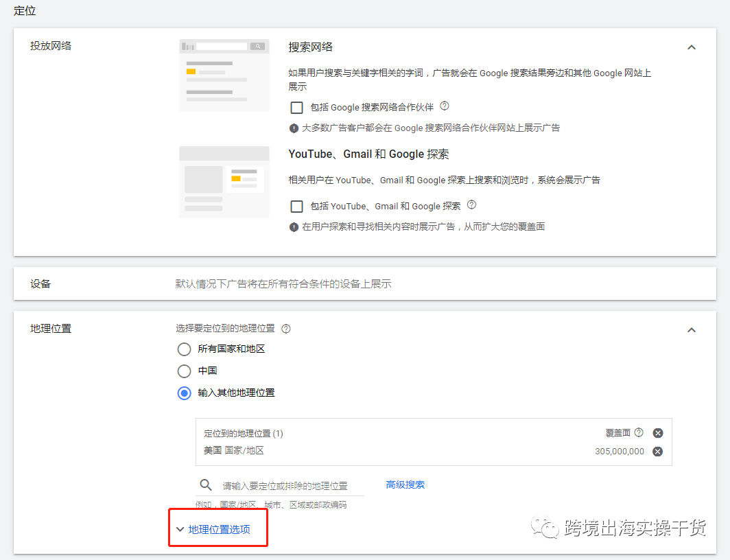The height and width of the screenshot is (560, 730).
Task: Click the location search input field
Action: pos(288,485)
